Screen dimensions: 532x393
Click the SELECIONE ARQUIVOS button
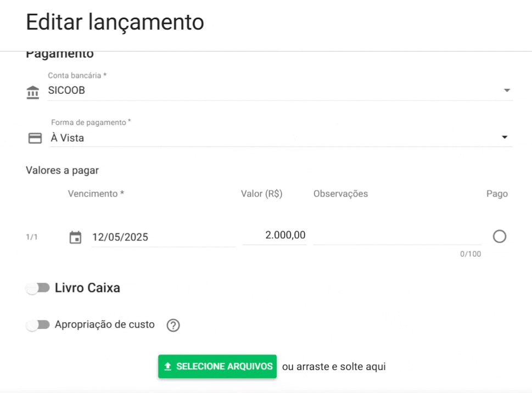pos(217,366)
